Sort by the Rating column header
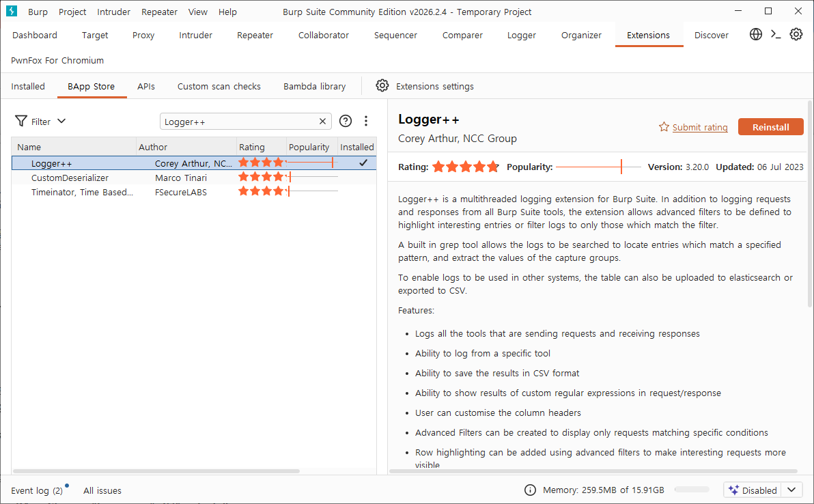Screen dimensions: 814x504 pos(261,147)
